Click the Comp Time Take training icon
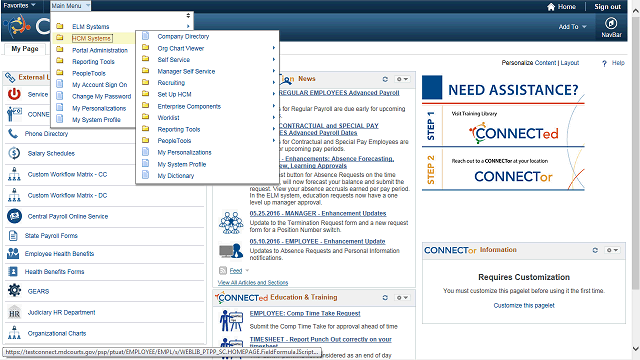The image size is (640, 360). (231, 320)
